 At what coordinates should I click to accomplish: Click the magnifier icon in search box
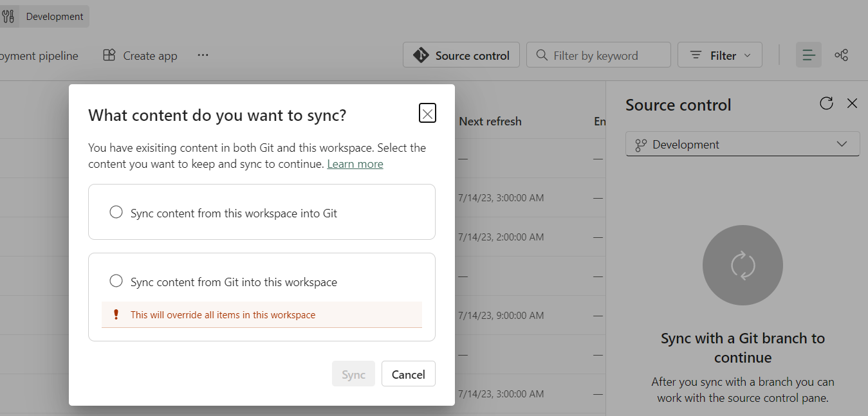click(542, 55)
